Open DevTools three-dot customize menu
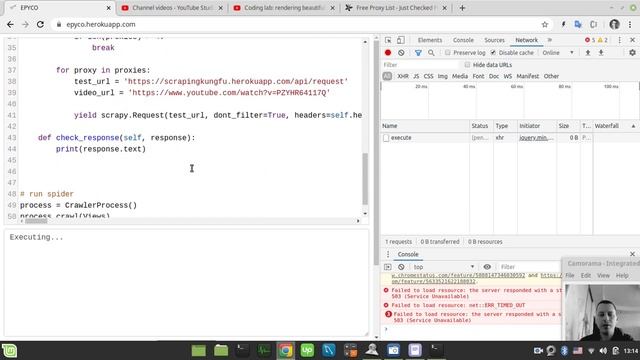The image size is (640, 360). coord(620,40)
